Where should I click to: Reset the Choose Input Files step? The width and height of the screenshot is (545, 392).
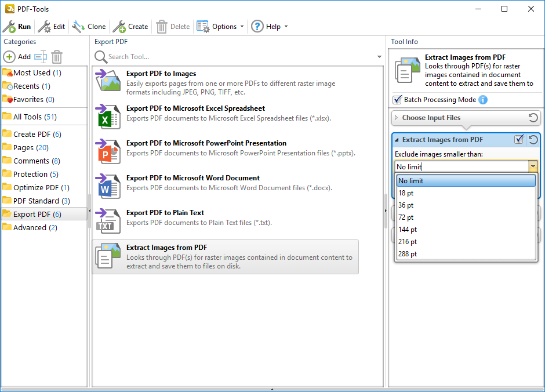pos(533,118)
